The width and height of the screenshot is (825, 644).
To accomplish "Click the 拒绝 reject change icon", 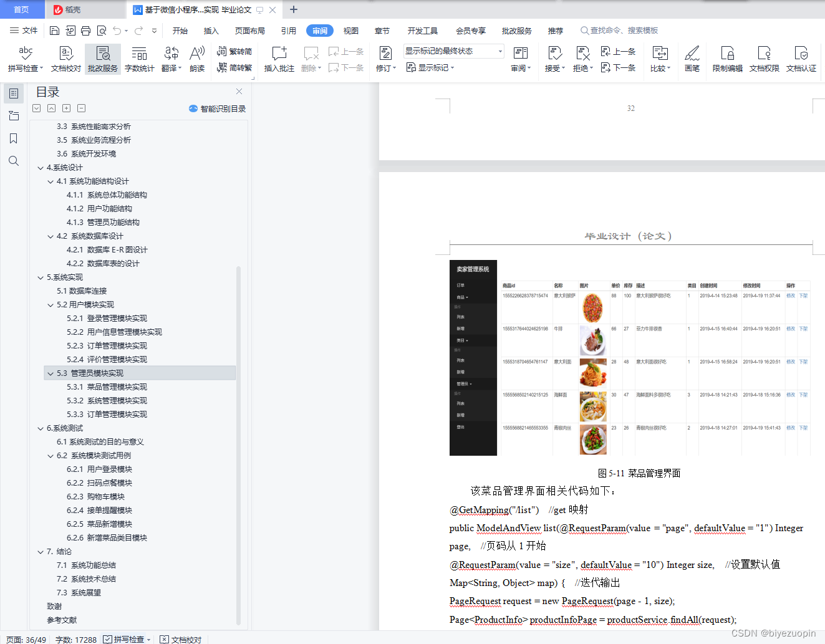I will [582, 54].
